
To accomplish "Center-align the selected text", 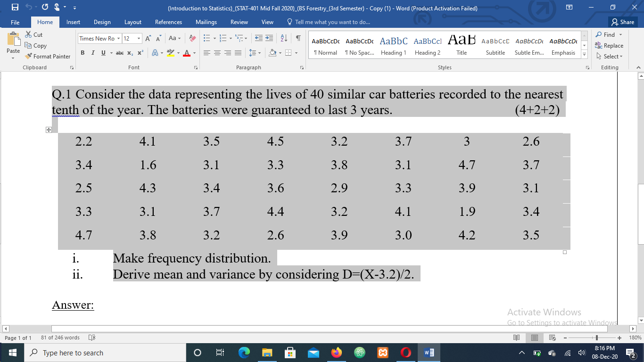I will pos(217,53).
